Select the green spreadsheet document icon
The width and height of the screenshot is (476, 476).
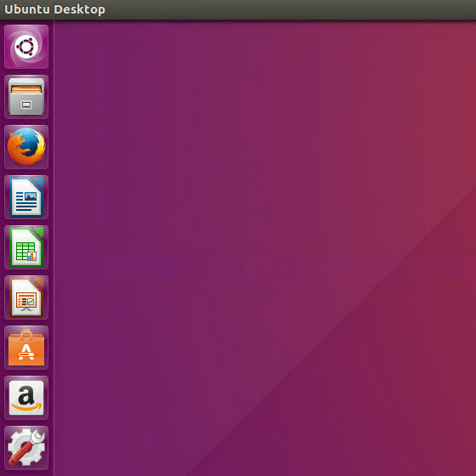[26, 247]
